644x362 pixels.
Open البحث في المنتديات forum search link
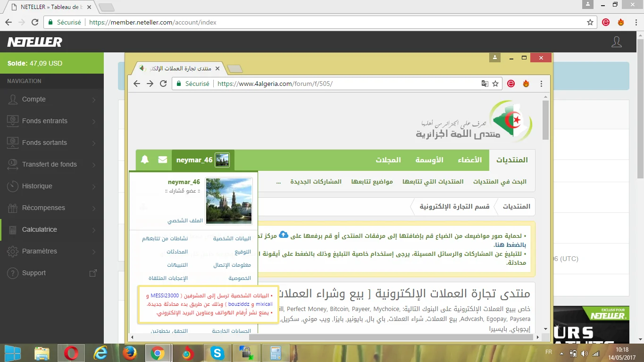coord(500,182)
